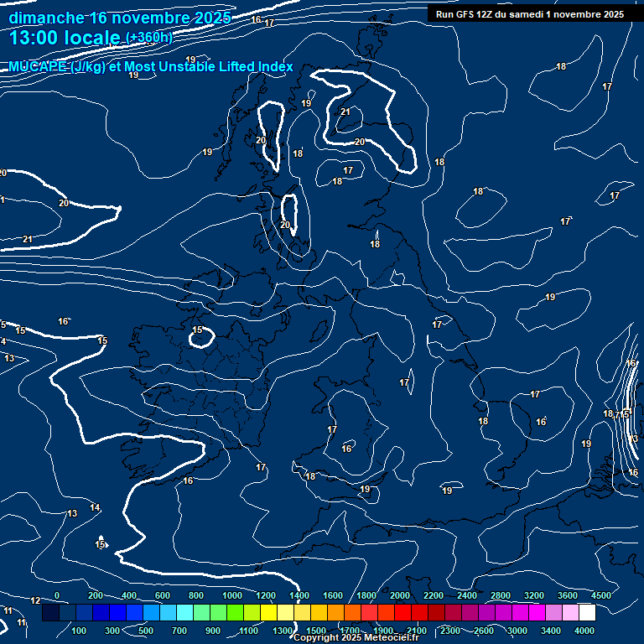Select the red swatch between 2000 and 2100
The height and width of the screenshot is (644, 644).
402,612
